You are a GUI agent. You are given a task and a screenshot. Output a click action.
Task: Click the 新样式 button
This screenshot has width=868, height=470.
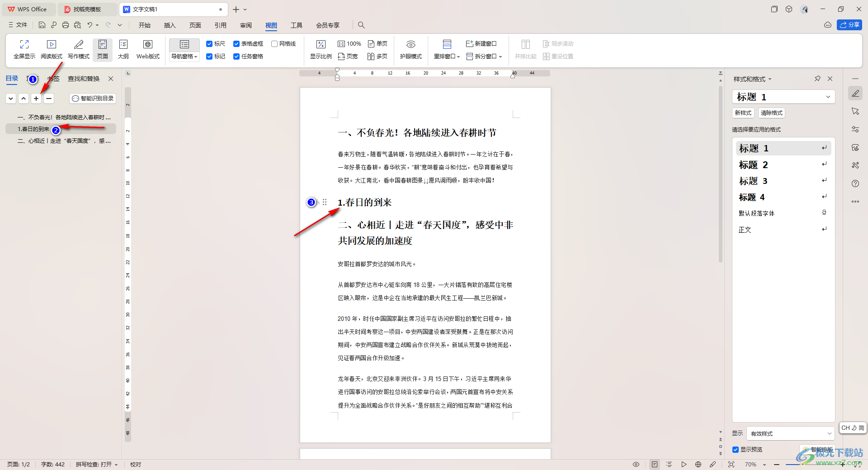[743, 113]
